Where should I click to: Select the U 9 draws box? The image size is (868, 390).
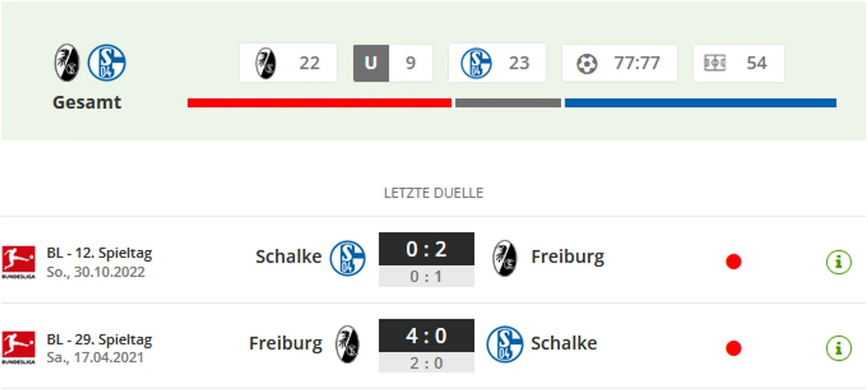[x=393, y=63]
